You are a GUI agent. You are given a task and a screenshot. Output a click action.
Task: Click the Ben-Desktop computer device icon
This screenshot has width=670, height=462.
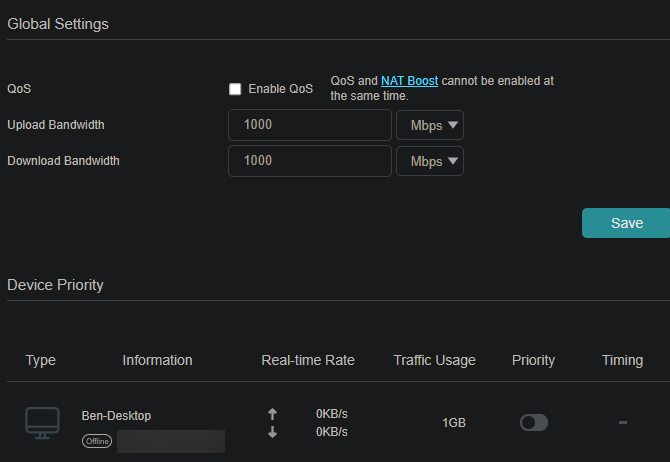click(43, 422)
